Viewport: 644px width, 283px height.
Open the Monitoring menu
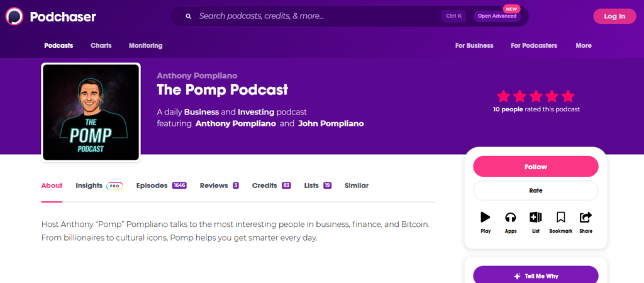(x=145, y=45)
